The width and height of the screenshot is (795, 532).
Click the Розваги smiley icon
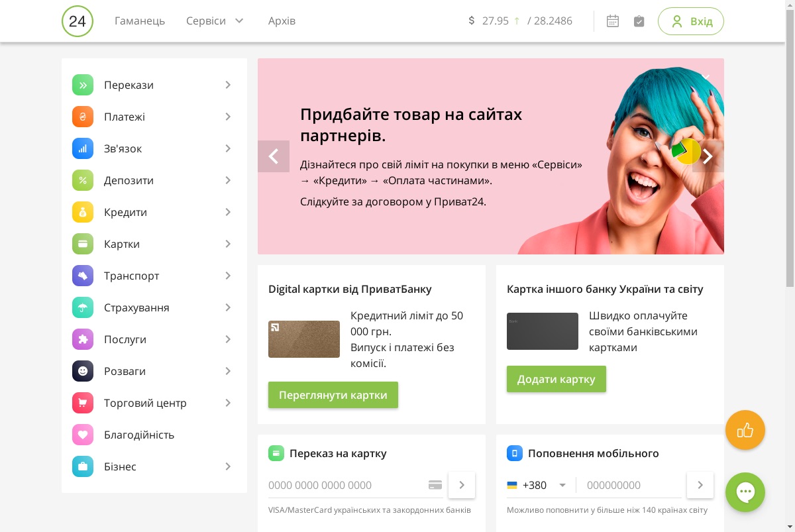(x=83, y=371)
